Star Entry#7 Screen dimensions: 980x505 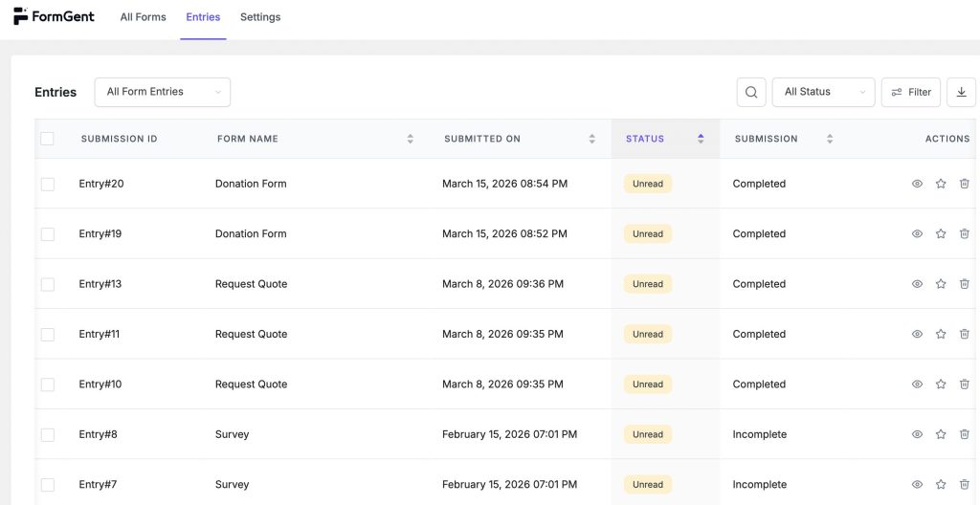click(941, 484)
